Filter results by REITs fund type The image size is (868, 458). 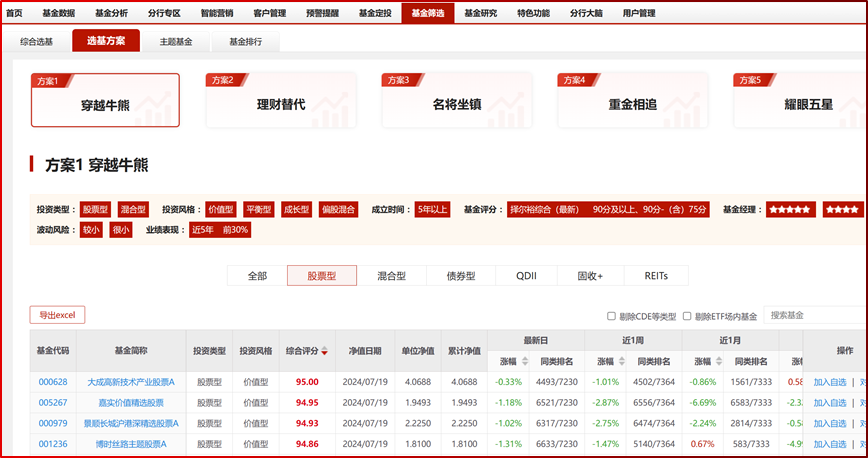(x=657, y=276)
